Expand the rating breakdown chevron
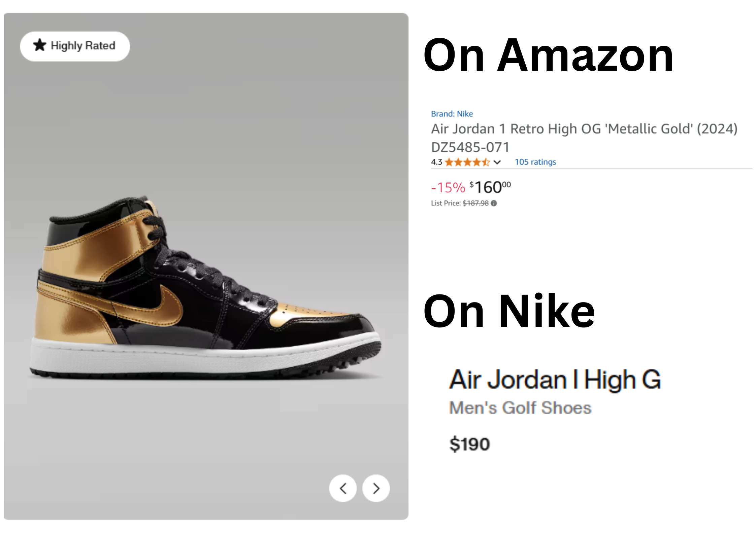 point(497,163)
